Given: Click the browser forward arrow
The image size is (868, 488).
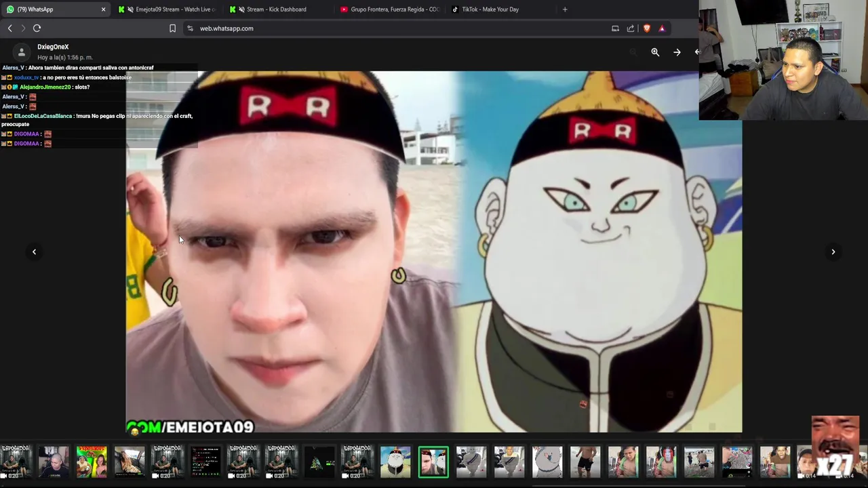Looking at the screenshot, I should [22, 28].
